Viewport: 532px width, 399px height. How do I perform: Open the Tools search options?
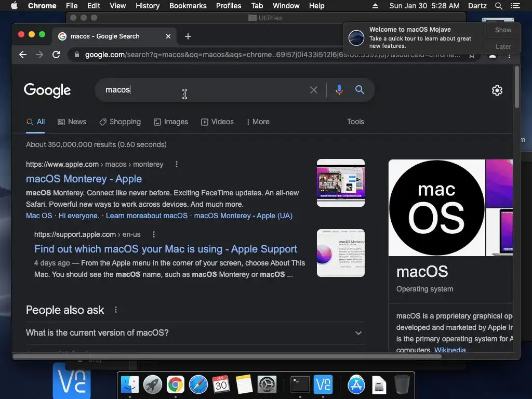click(x=355, y=122)
